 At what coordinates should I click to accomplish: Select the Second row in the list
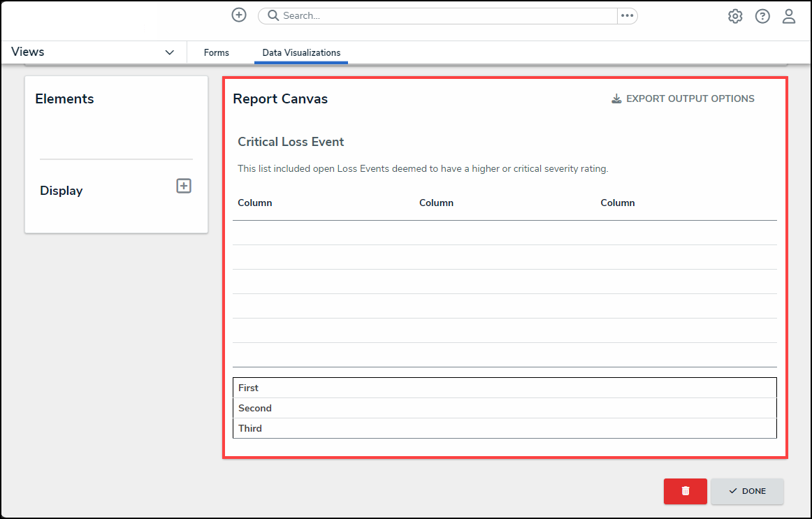click(504, 408)
